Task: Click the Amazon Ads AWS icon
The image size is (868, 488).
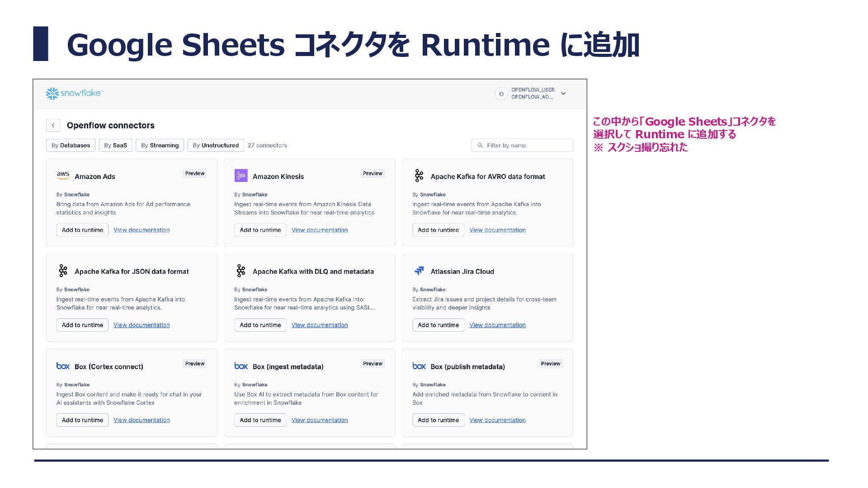Action: click(63, 176)
